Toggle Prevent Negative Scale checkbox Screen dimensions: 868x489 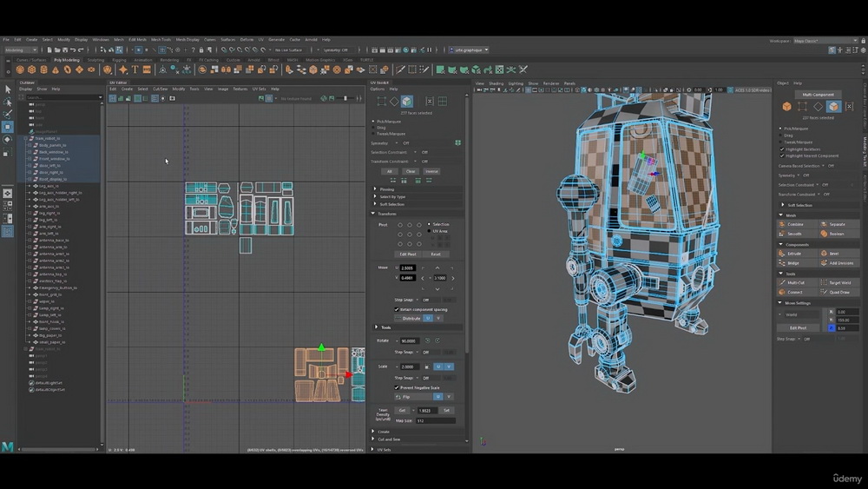click(x=397, y=387)
